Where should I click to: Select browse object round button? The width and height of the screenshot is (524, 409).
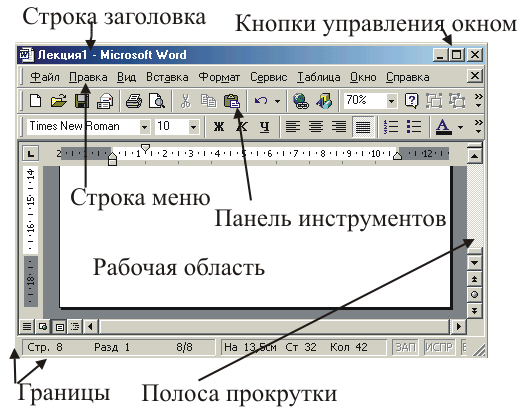point(475,295)
